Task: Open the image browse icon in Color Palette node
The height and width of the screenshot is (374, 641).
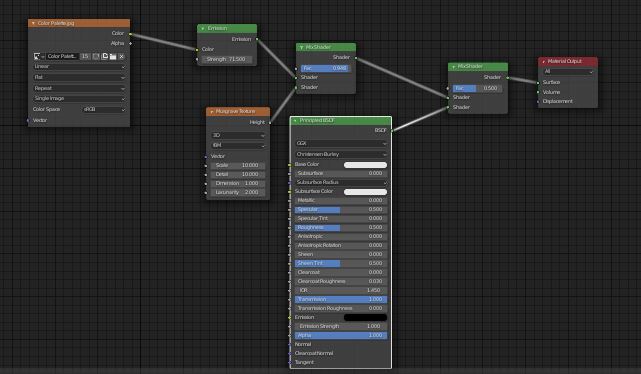Action: click(x=38, y=56)
